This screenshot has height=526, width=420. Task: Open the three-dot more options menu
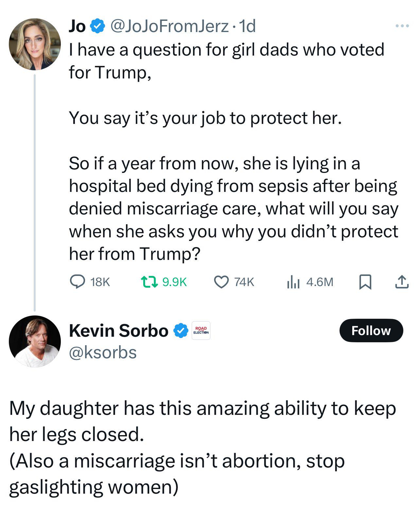(x=402, y=26)
